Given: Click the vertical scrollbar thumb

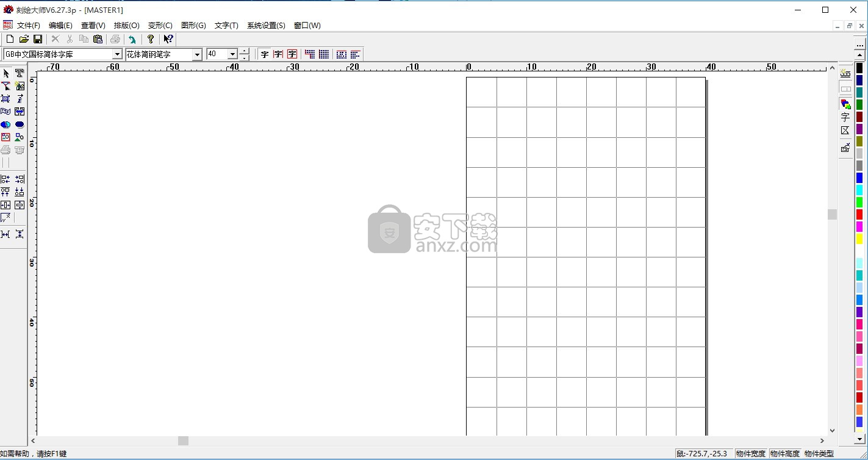Looking at the screenshot, I should 832,214.
